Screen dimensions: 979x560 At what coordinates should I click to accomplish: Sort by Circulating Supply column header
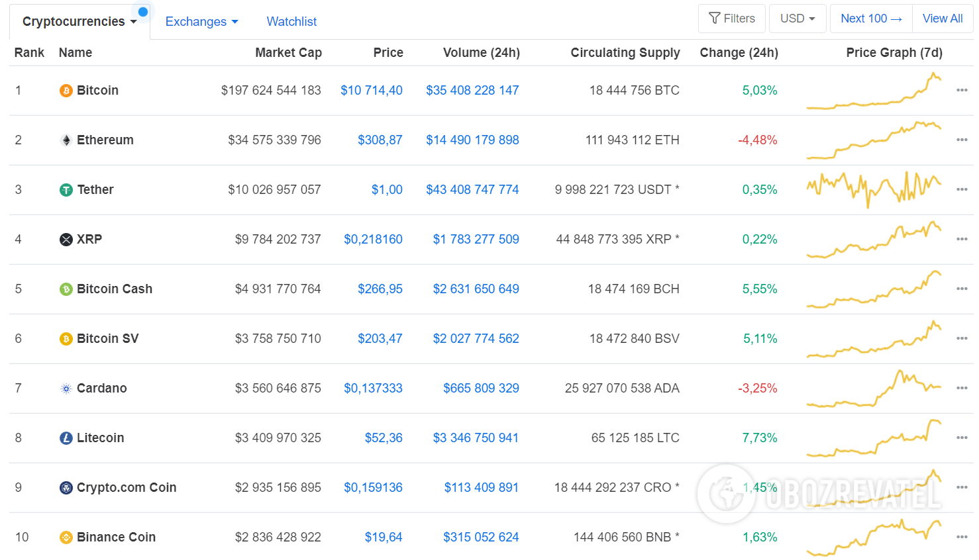click(x=625, y=52)
